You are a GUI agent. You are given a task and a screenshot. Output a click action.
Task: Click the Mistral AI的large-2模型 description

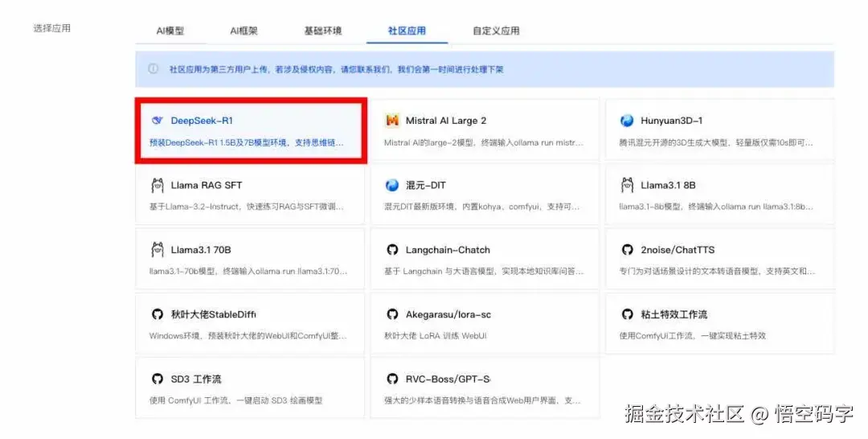[x=483, y=142]
